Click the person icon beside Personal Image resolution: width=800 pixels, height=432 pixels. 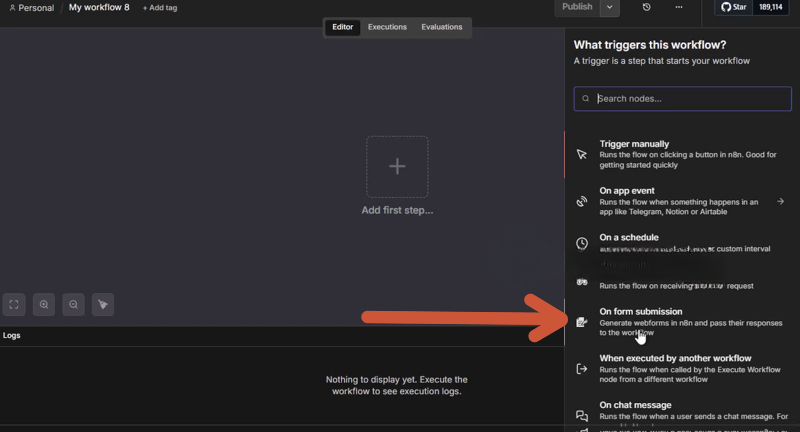(12, 8)
